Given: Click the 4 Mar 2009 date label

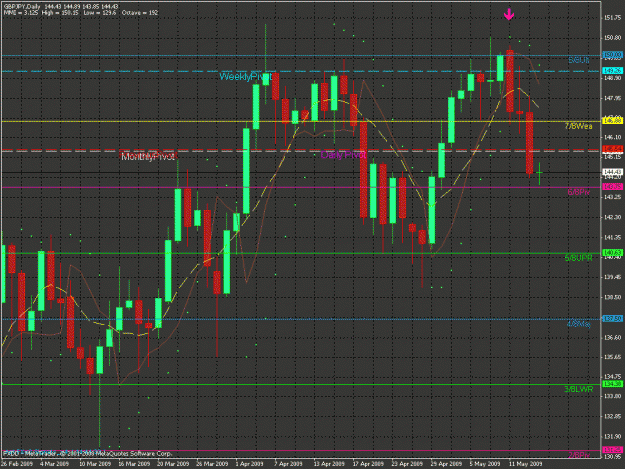Looking at the screenshot, I should click(x=54, y=464).
